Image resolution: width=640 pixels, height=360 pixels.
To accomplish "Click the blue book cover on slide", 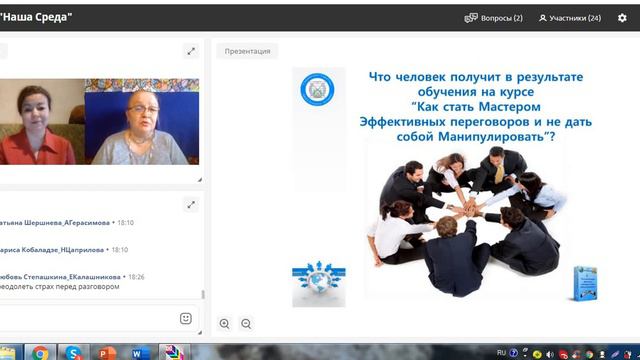I will tap(585, 283).
